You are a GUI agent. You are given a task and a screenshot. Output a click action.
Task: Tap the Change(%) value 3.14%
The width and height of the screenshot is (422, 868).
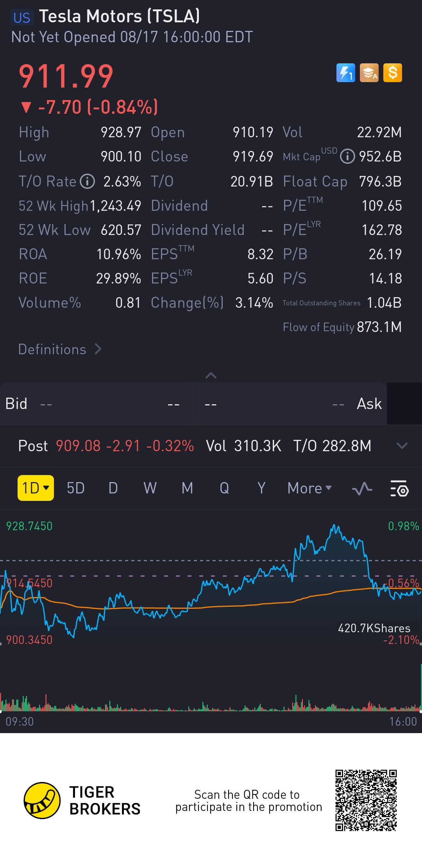[x=254, y=303]
